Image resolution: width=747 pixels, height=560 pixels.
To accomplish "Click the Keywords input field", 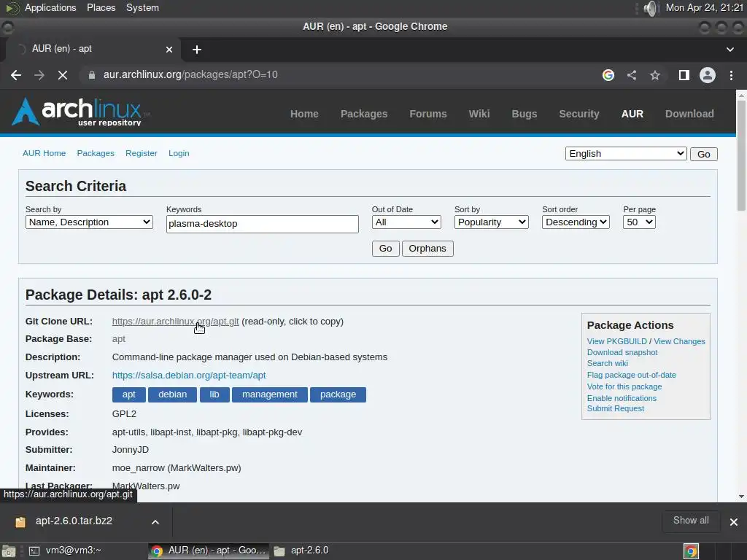I will 263,224.
